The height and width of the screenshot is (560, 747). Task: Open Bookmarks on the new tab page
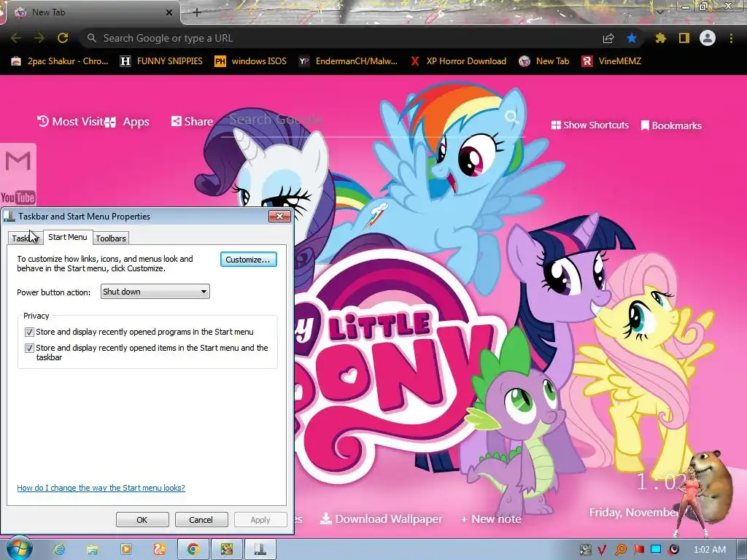click(x=671, y=125)
